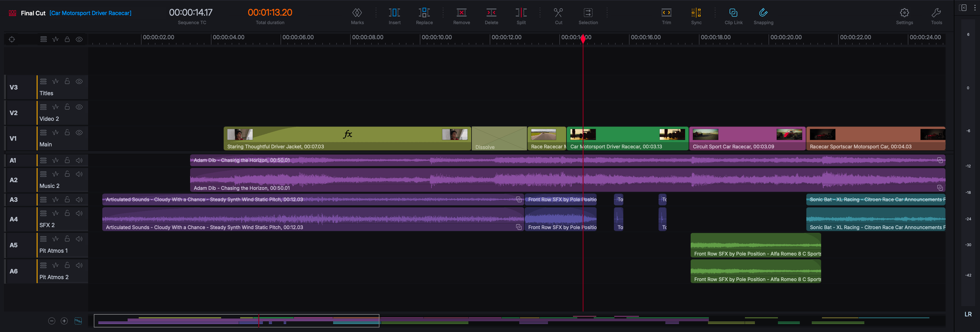Toggle the eye icon on the V1 Main track
Screen dimensions: 980x332
(79, 132)
